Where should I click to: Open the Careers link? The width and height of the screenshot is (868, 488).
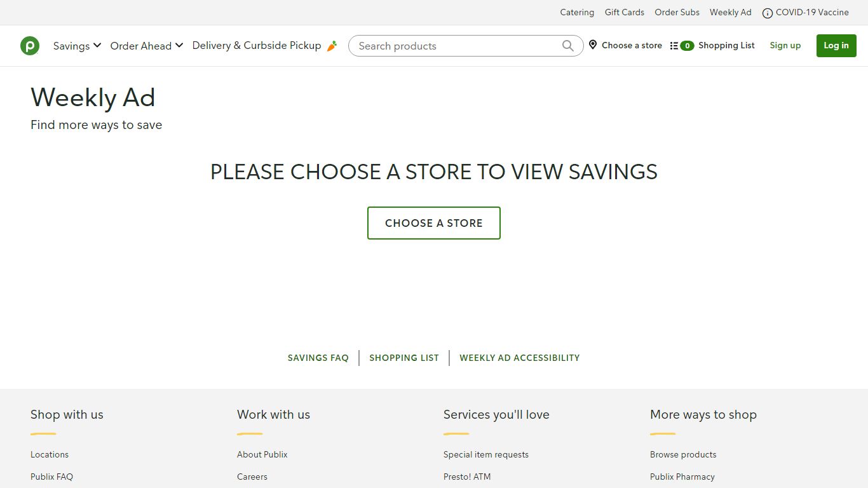(252, 477)
